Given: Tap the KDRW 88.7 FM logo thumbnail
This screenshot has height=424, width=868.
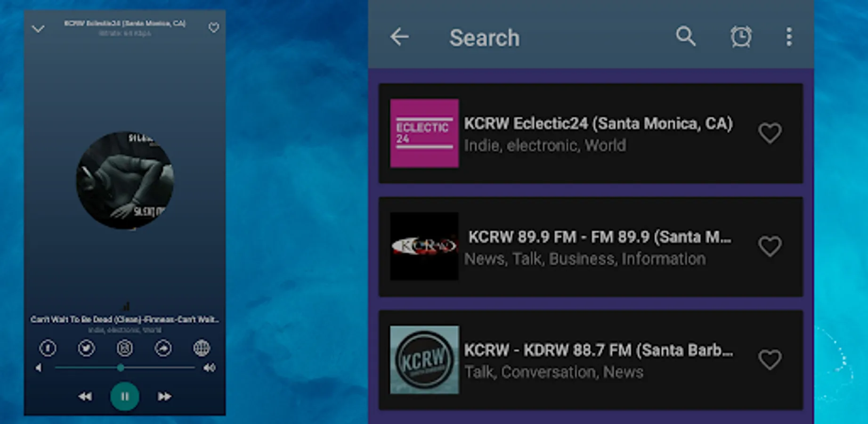Looking at the screenshot, I should [x=424, y=360].
